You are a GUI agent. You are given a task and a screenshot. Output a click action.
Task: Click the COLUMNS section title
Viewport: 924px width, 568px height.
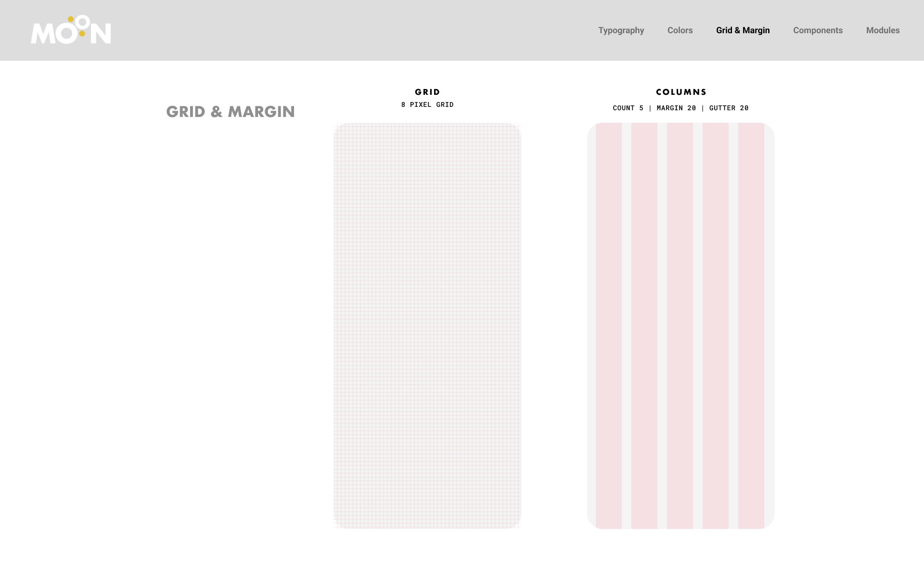681,92
